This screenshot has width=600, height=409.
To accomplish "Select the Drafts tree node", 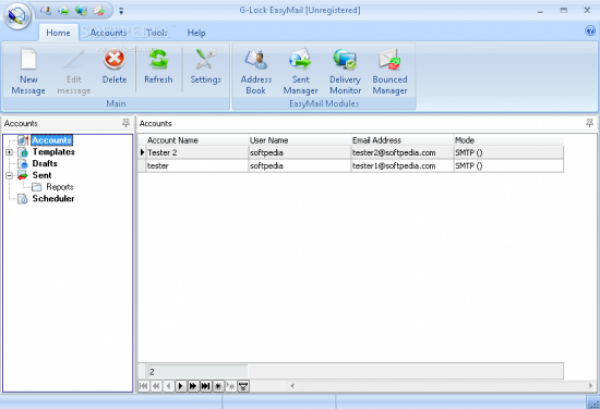I will pos(45,163).
